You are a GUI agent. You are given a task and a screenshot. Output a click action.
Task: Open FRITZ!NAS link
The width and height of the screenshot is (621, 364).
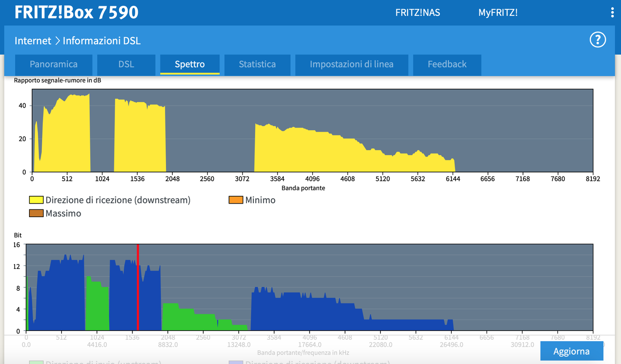[418, 13]
